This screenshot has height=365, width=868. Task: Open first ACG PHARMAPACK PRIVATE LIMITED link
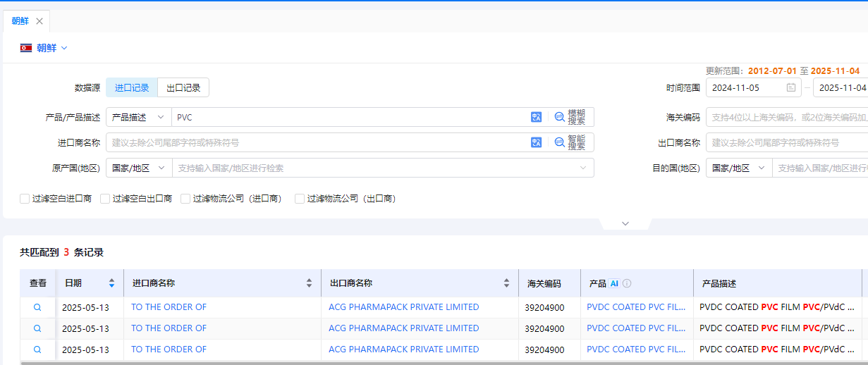[x=403, y=307]
